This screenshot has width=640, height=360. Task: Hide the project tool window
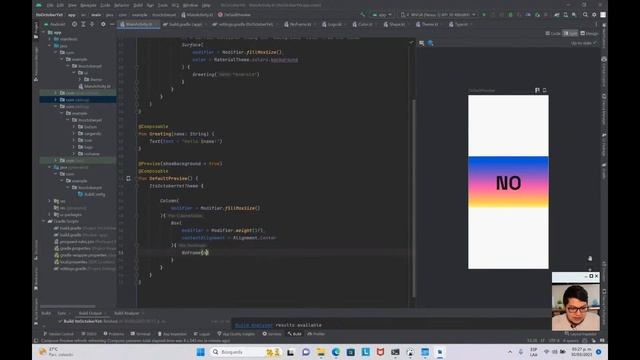tap(112, 24)
